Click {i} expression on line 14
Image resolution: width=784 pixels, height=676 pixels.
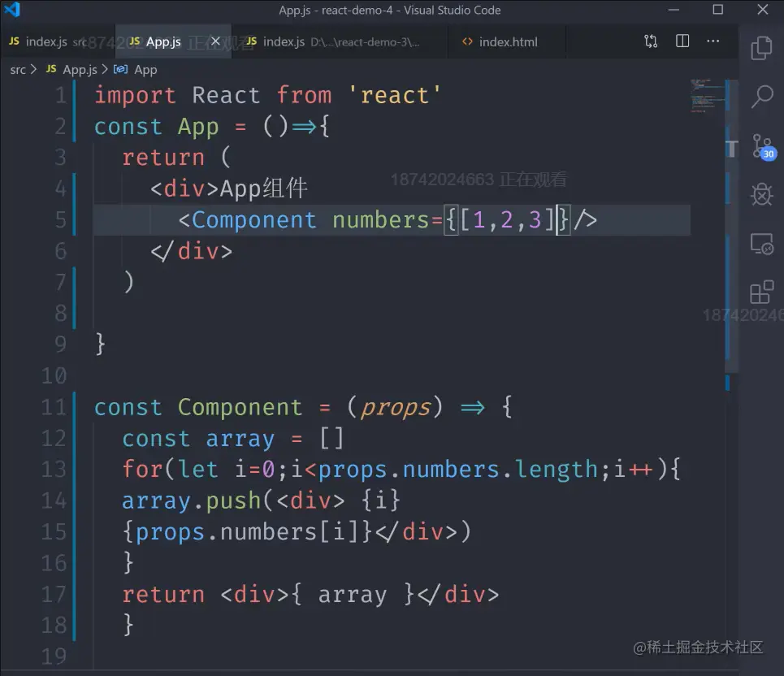pos(380,500)
